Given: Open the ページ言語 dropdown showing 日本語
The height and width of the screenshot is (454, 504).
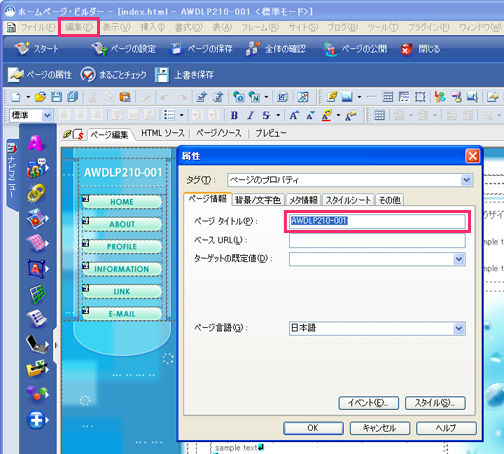Looking at the screenshot, I should [x=459, y=328].
